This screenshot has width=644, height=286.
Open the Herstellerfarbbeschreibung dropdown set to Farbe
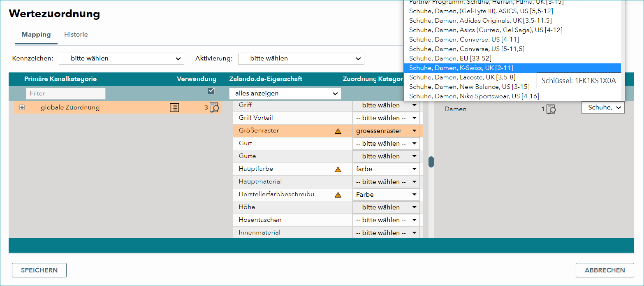[386, 195]
